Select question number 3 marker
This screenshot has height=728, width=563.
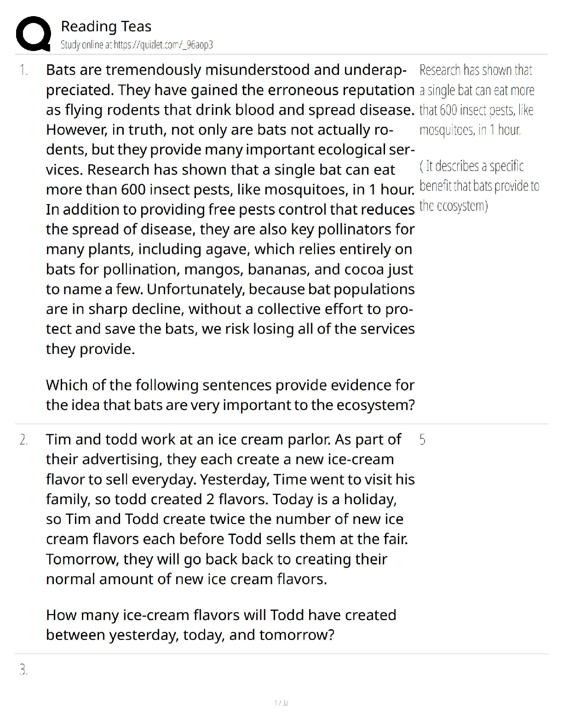[23, 670]
